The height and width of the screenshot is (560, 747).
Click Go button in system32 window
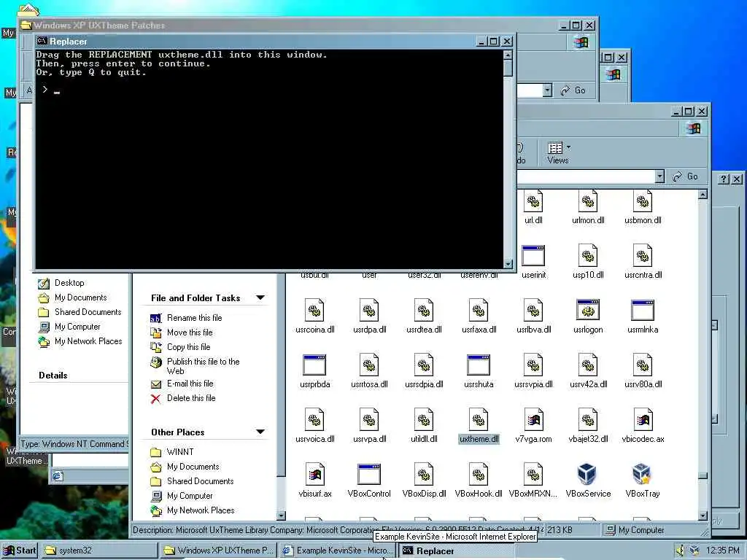(x=686, y=176)
